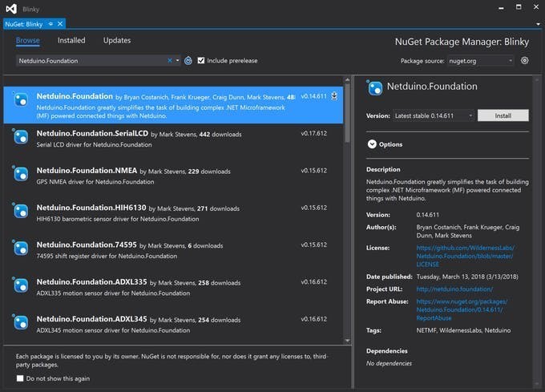Image resolution: width=545 pixels, height=392 pixels.
Task: Check the 'Do not show this again' box
Action: (20, 378)
